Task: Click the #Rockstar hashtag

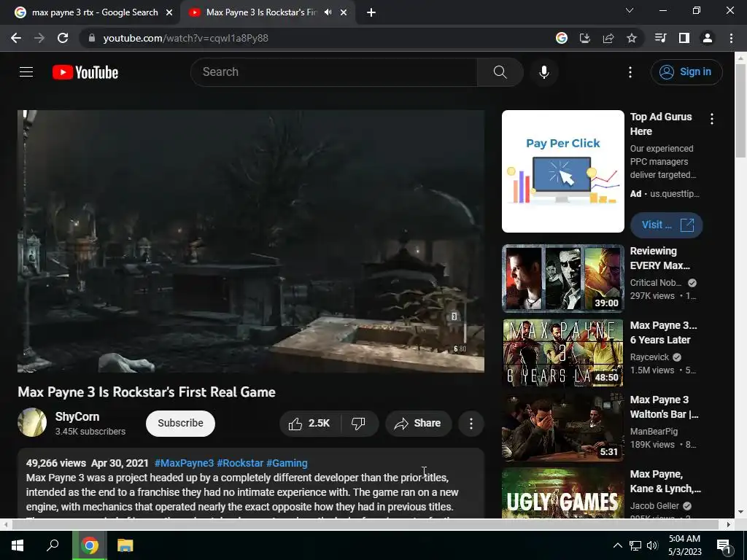Action: 240,463
